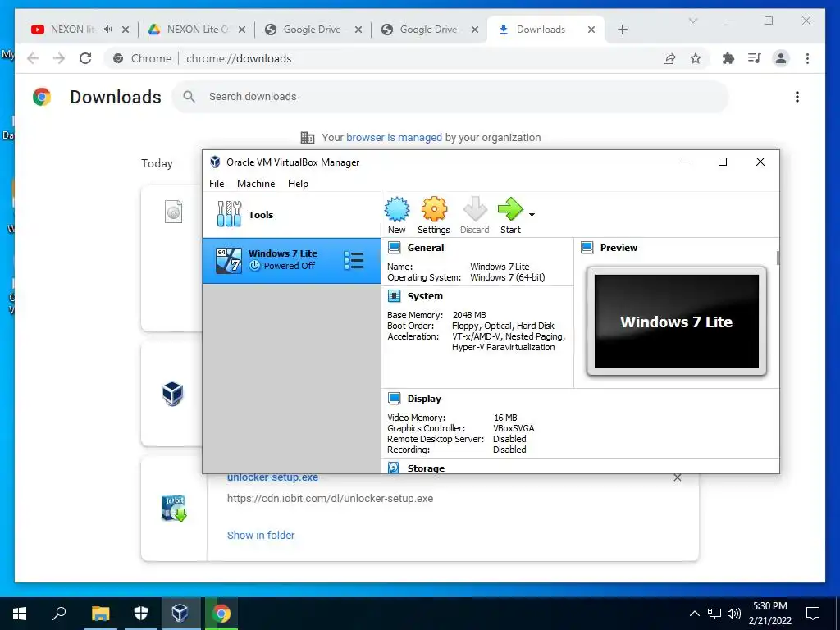Remove unlocker-setup.exe from downloads list
The height and width of the screenshot is (630, 840).
tap(677, 477)
